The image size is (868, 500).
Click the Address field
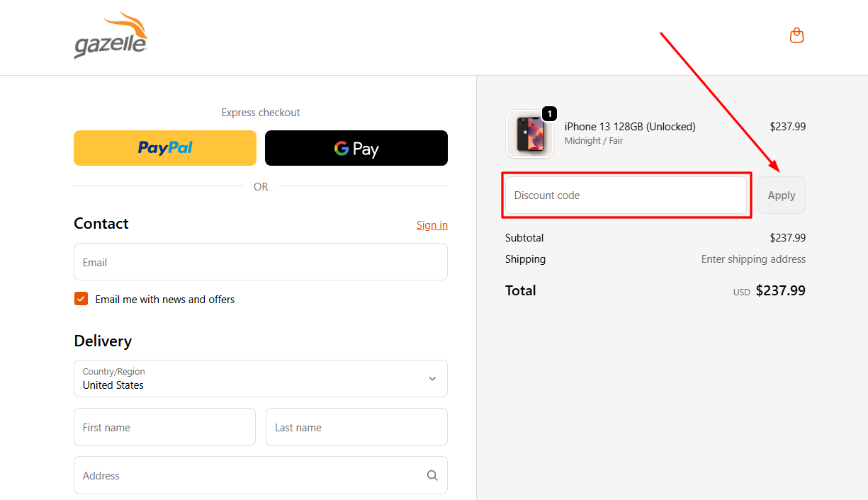point(261,475)
